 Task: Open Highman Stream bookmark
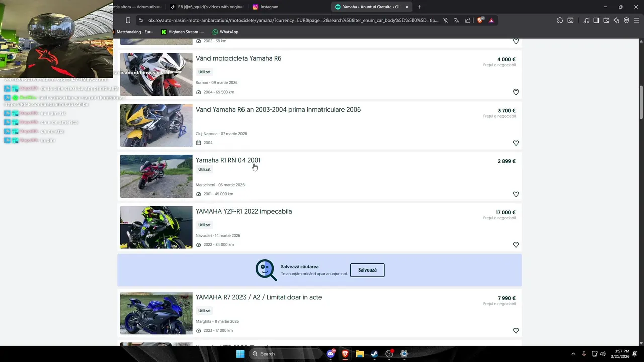point(182,32)
